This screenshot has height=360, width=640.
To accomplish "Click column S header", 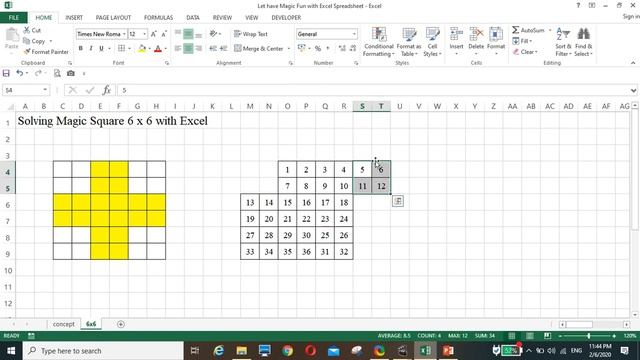I will (362, 106).
